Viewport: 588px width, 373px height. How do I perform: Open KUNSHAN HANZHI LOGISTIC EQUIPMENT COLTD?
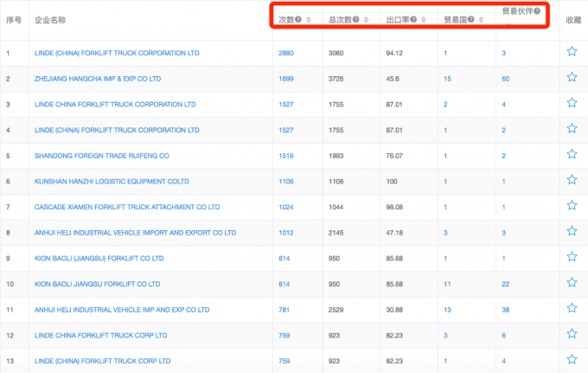click(x=112, y=181)
